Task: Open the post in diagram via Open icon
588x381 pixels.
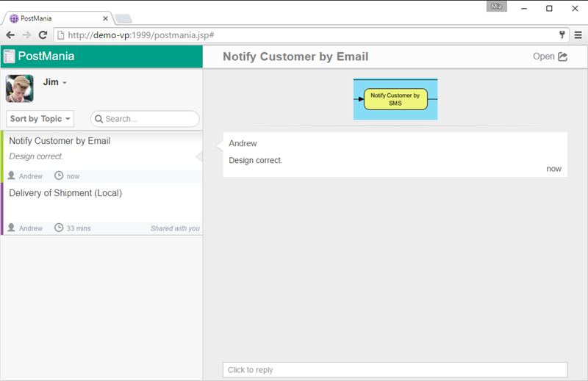Action: (563, 57)
